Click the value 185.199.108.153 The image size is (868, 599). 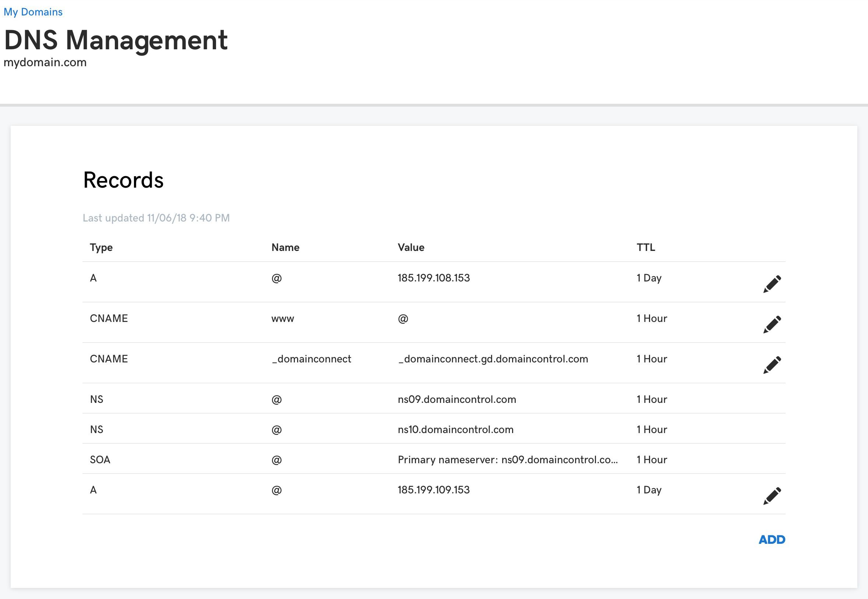point(434,278)
